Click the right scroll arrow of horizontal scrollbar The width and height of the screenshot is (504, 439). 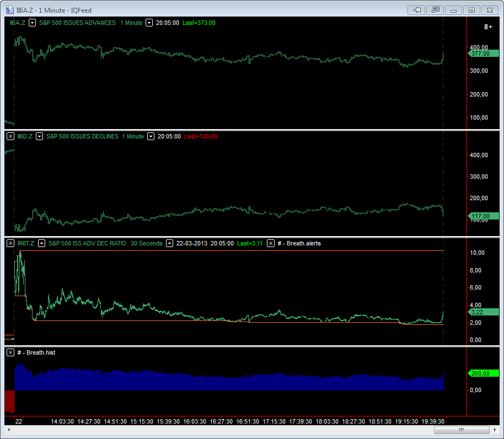pyautogui.click(x=495, y=430)
